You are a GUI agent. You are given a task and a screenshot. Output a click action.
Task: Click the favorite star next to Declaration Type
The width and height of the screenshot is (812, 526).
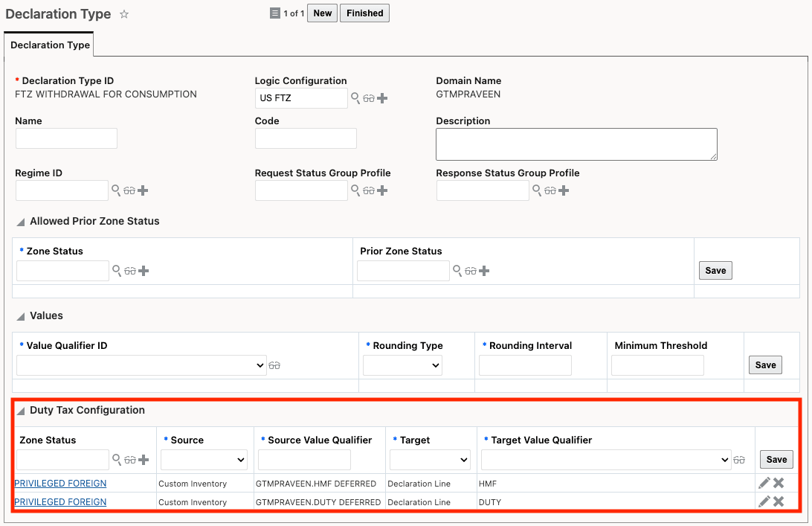[124, 14]
